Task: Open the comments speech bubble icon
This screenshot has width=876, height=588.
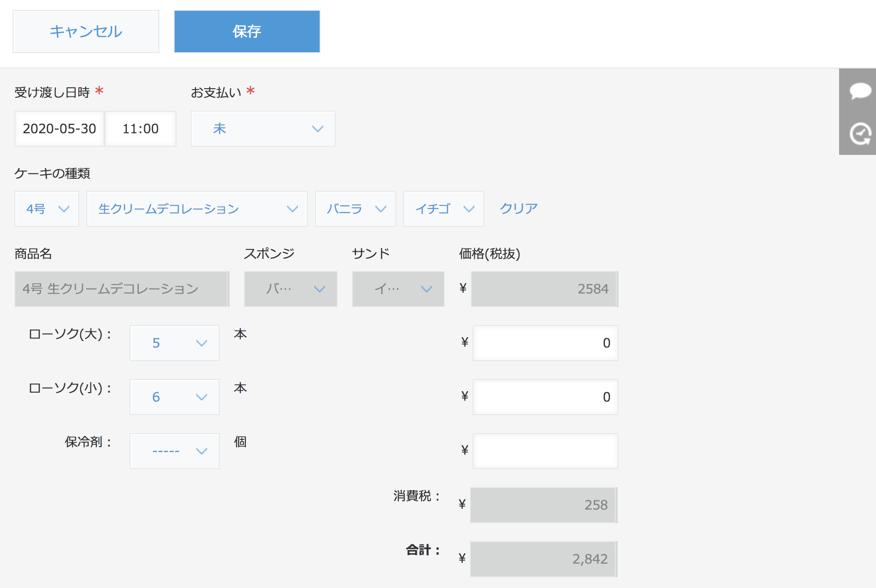Action: coord(859,90)
